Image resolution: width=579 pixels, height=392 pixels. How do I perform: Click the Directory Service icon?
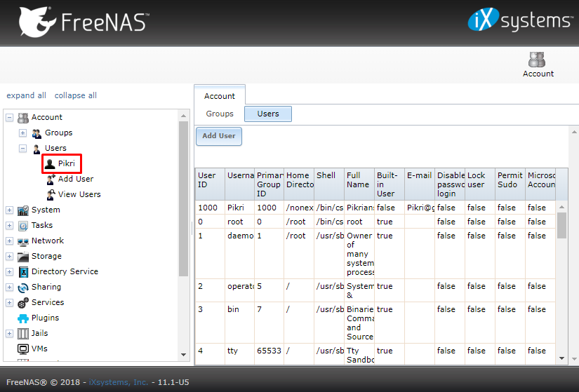[23, 272]
